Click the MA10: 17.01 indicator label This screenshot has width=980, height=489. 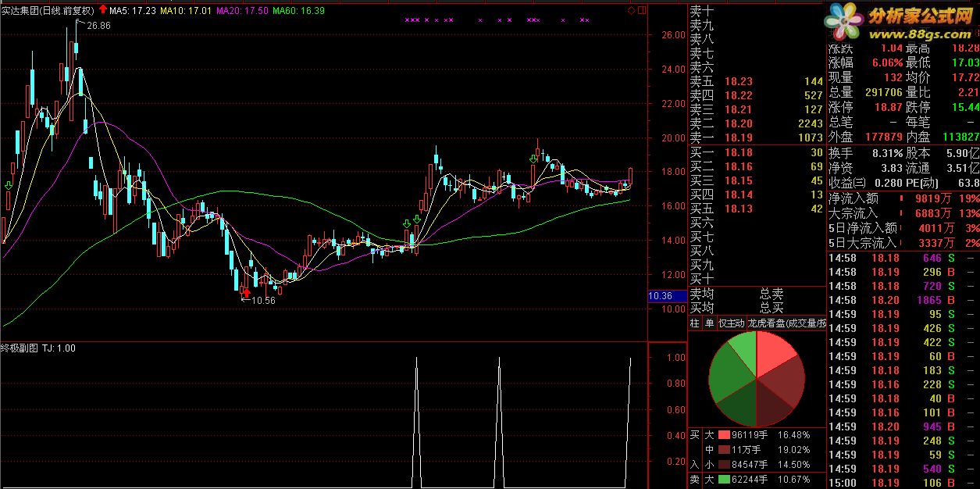[x=186, y=11]
